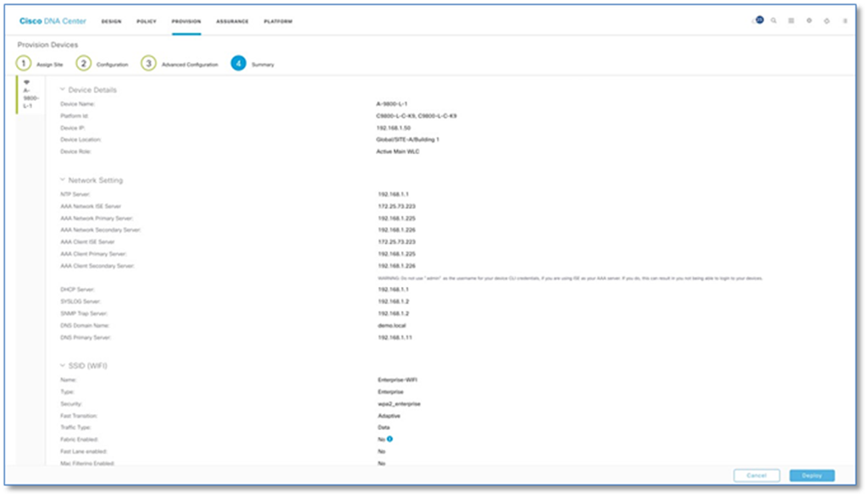Select the Advanced Configuration step label
The image size is (868, 497).
pos(190,64)
